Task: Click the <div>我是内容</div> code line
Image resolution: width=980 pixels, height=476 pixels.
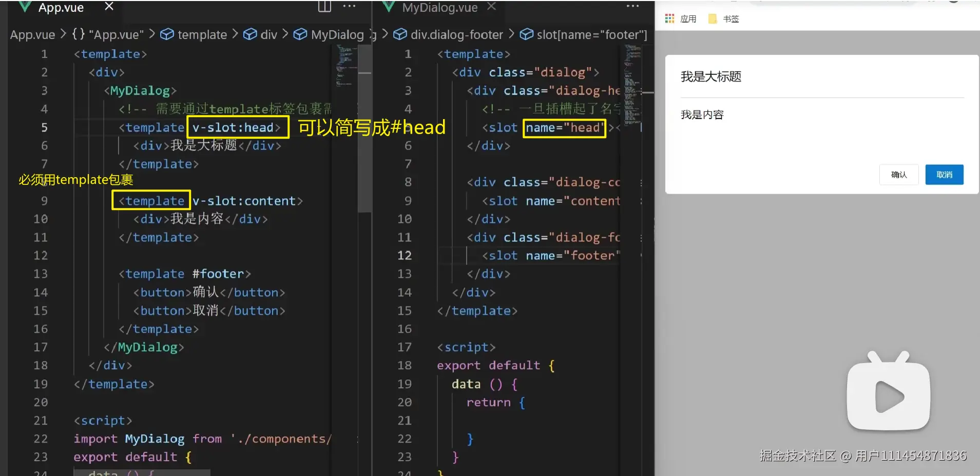Action: [200, 219]
